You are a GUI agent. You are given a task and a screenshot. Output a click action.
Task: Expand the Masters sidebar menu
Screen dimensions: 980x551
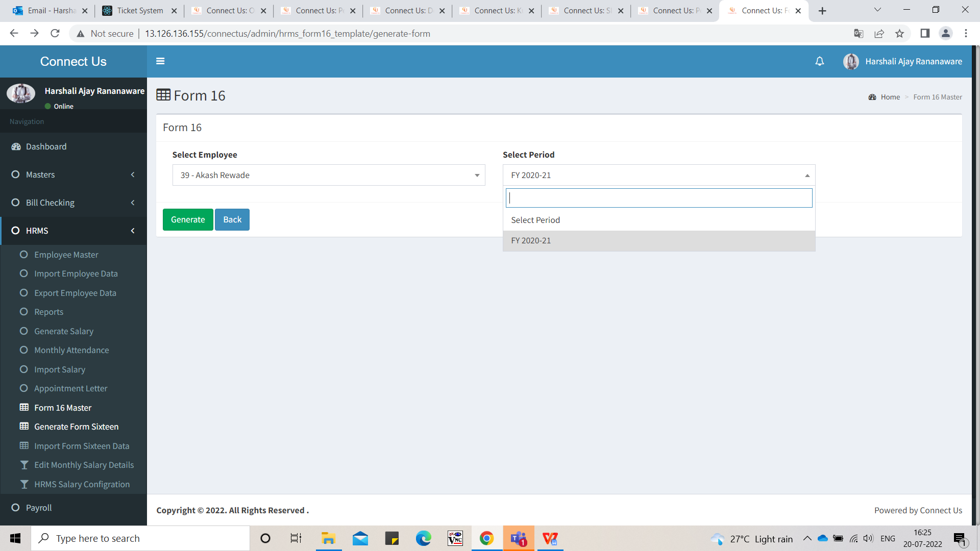(x=73, y=174)
